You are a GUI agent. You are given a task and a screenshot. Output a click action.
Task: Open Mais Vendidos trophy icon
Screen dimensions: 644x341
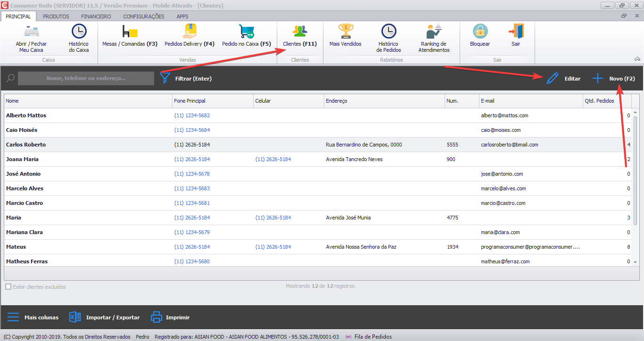pos(346,31)
